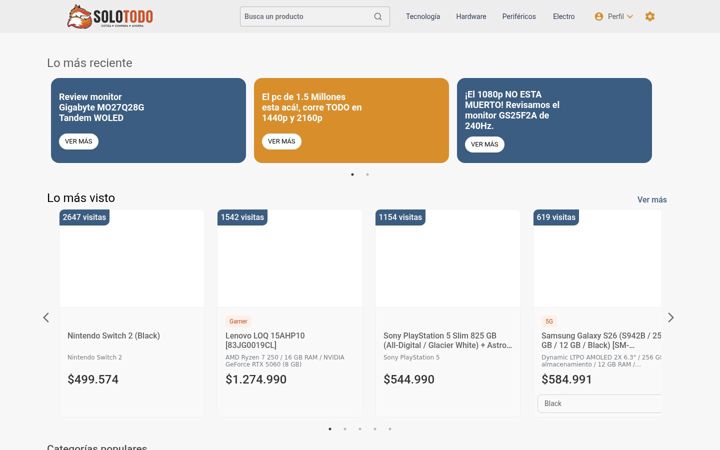Click the '619 visitas' badge
Viewport: 720px width, 450px height.
coord(556,217)
